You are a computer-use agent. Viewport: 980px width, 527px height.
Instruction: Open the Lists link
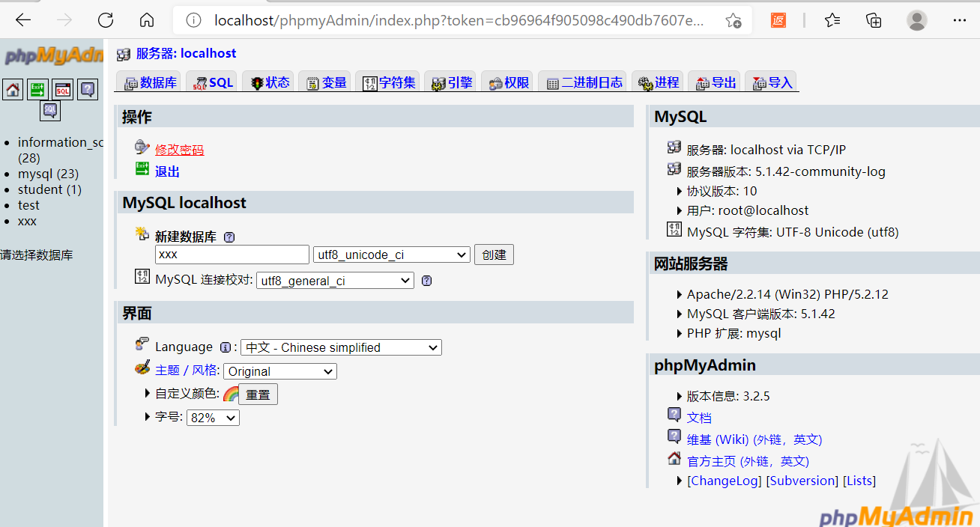tap(859, 481)
